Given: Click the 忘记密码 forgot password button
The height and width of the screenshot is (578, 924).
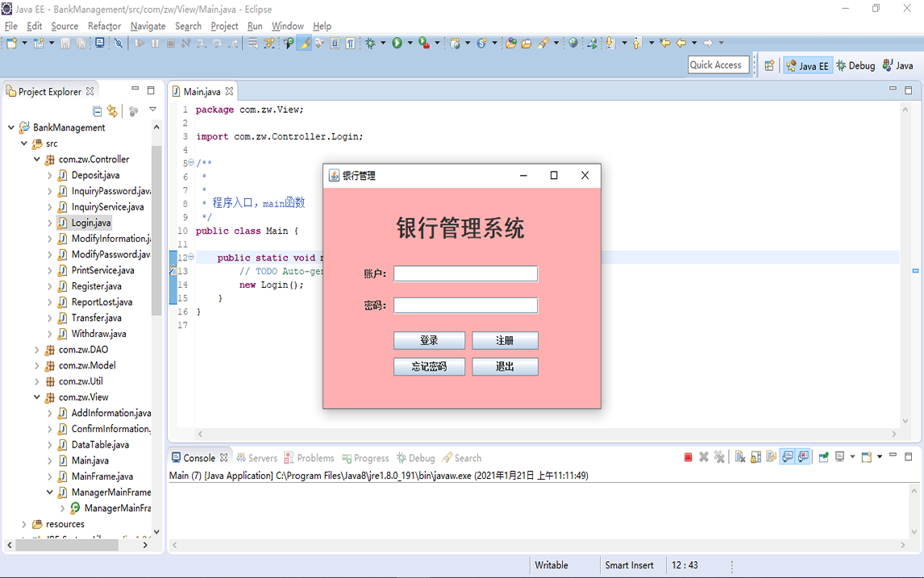Looking at the screenshot, I should 429,367.
